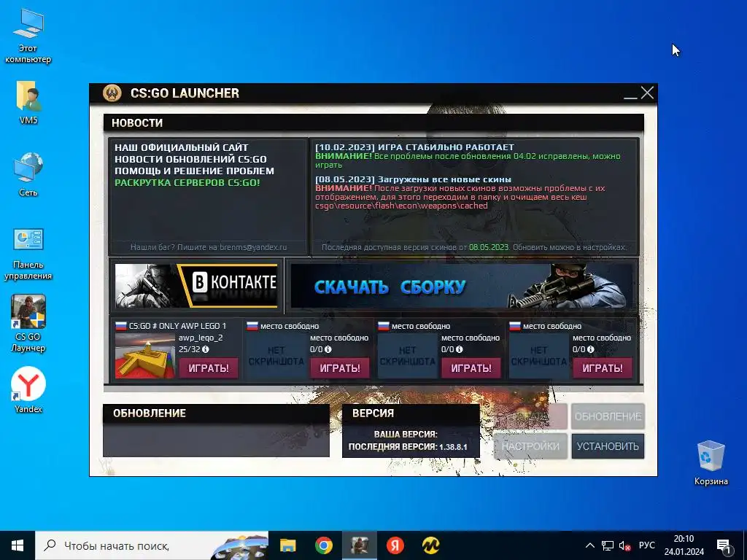Click the УСТАНОВИТЬ button
Image resolution: width=747 pixels, height=560 pixels.
coord(608,446)
